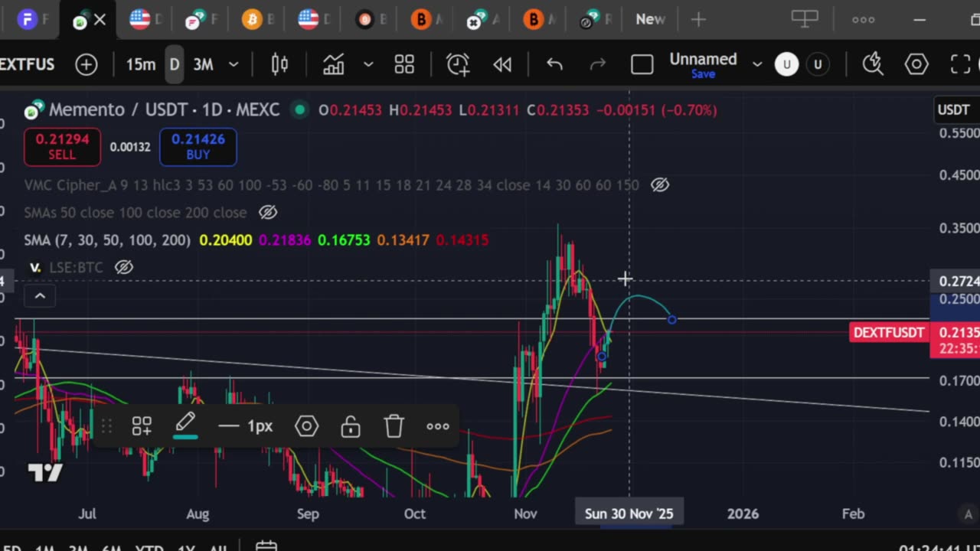Switch to the New tab
Screen dimensions: 980x551
650,20
